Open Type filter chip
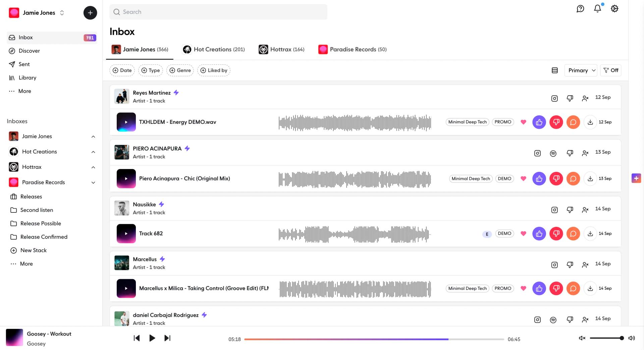The image size is (644, 350). [151, 70]
